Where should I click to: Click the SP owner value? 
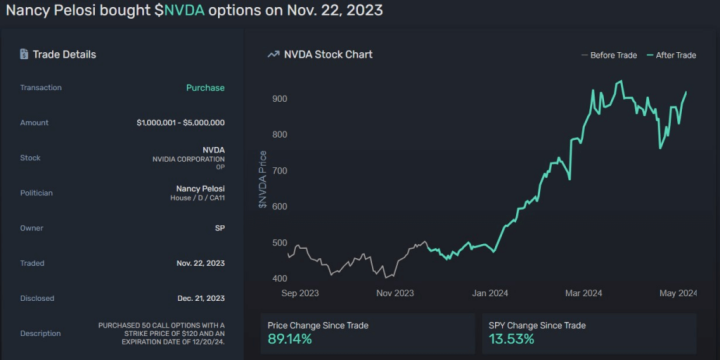[x=220, y=228]
